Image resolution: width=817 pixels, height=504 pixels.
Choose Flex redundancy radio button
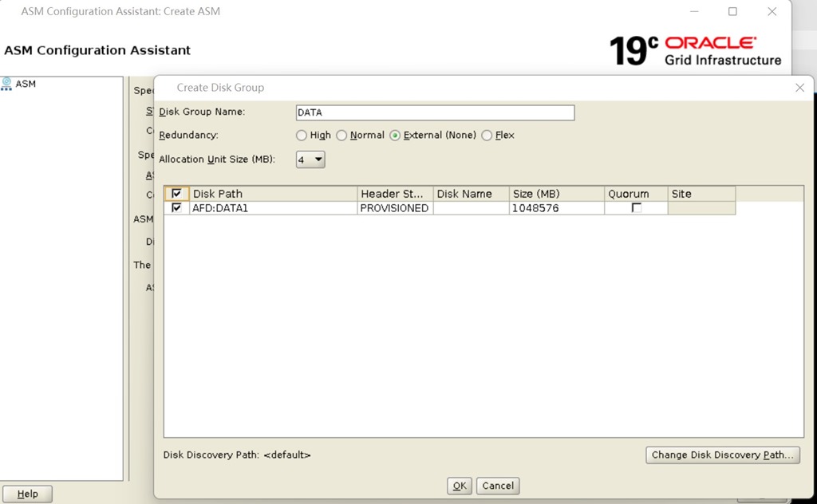tap(487, 136)
